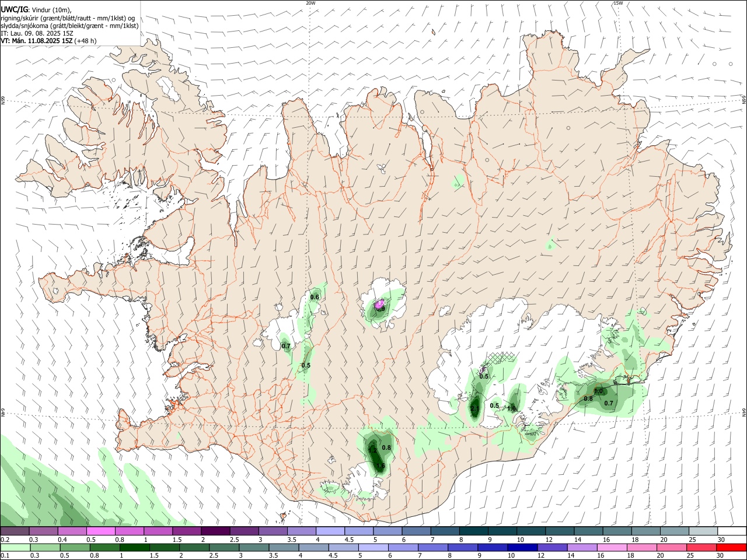Image resolution: width=747 pixels, height=560 pixels.
Task: Click the 1.2 precipitation value on the map
Action: pyautogui.click(x=372, y=450)
